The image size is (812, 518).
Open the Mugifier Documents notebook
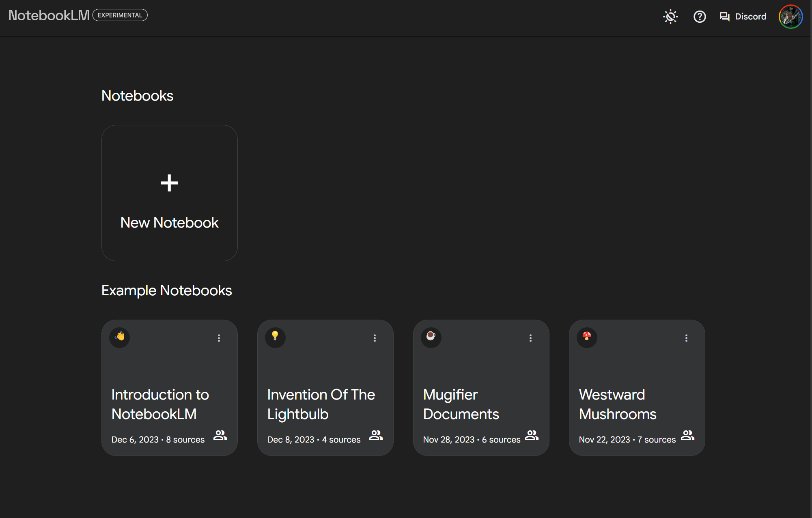tap(461, 404)
